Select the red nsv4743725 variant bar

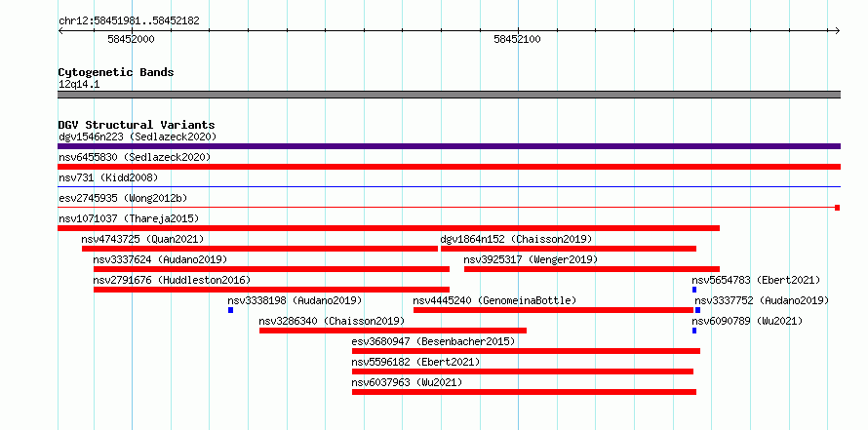click(259, 249)
